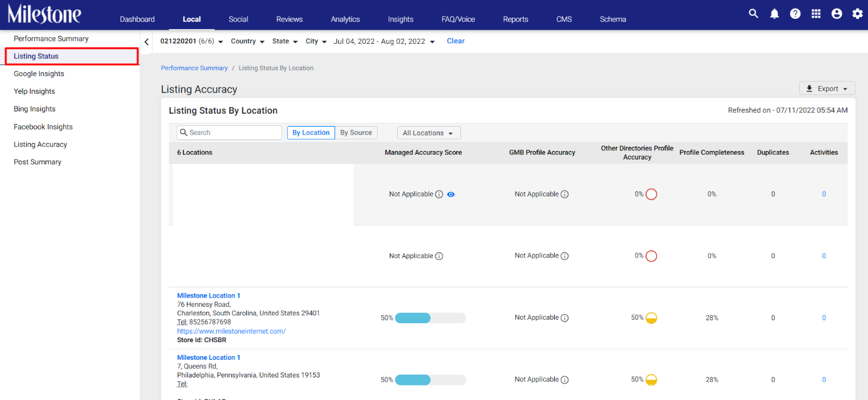Open Bing Insights in sidebar
Viewport: 868px width, 400px height.
pos(35,110)
